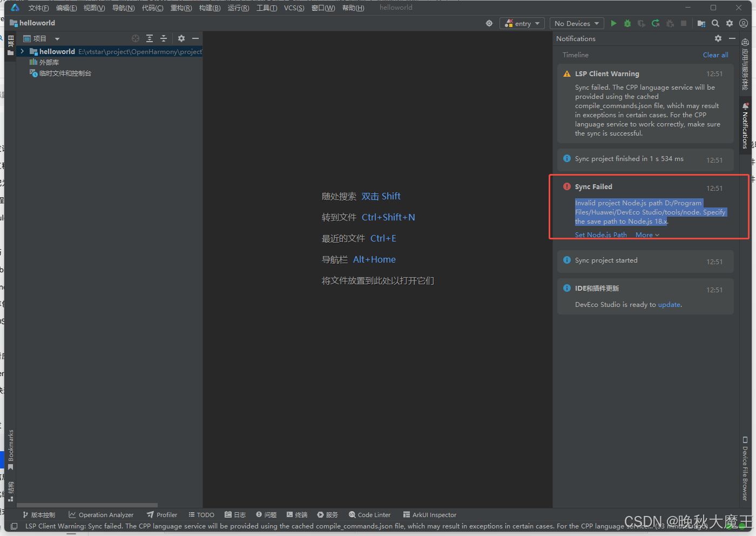Open ArkUI Inspector panel
Image resolution: width=756 pixels, height=536 pixels.
point(429,514)
